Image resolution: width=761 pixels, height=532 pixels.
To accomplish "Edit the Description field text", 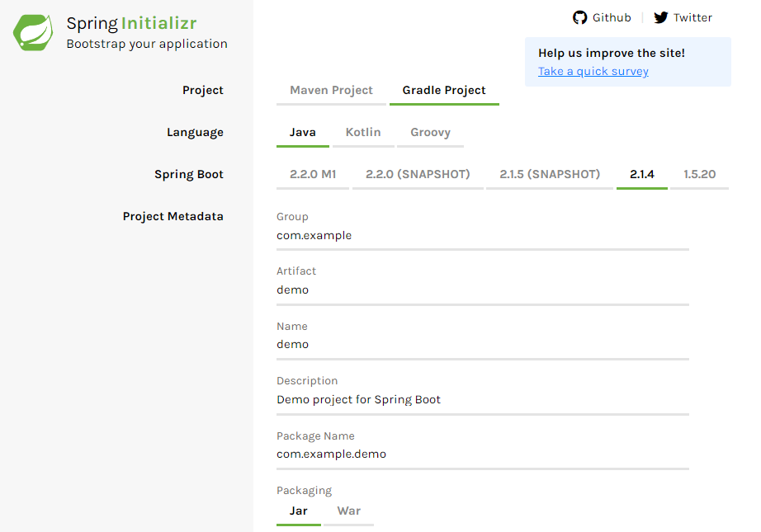I will 482,400.
